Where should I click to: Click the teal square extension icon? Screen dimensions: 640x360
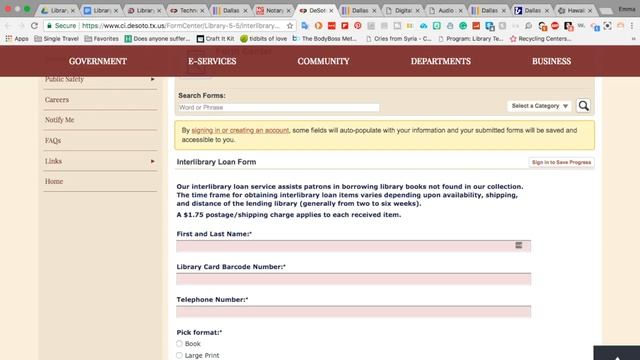(x=437, y=26)
